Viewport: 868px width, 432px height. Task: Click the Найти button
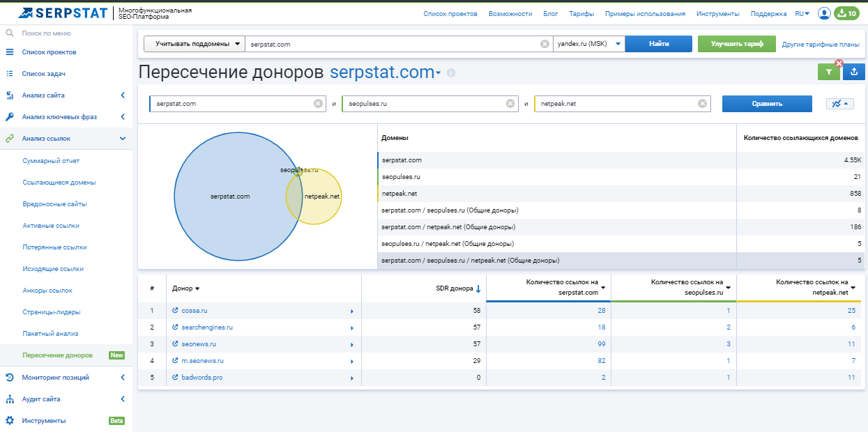[659, 44]
